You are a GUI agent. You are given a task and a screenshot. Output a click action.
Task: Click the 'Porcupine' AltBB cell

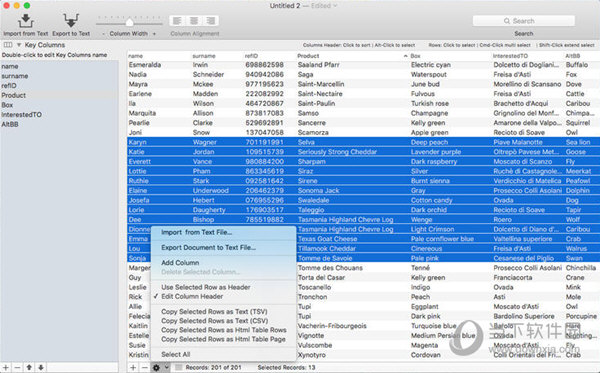(581, 316)
